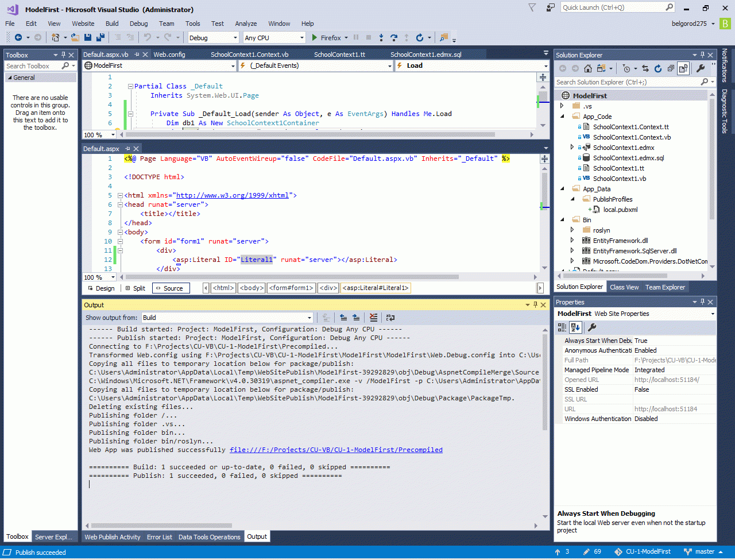Open Solution Explorer properties wrench icon
The height and width of the screenshot is (560, 735).
tap(701, 68)
